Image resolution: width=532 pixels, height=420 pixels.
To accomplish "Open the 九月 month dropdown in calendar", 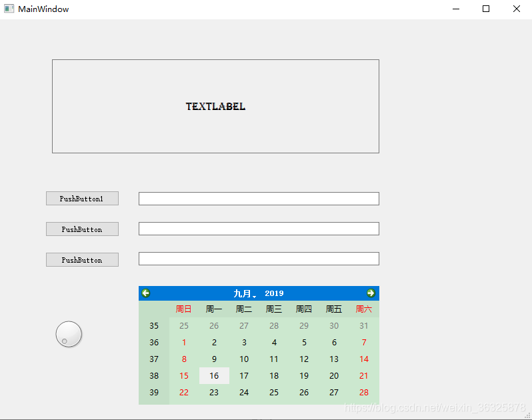I will coord(245,293).
